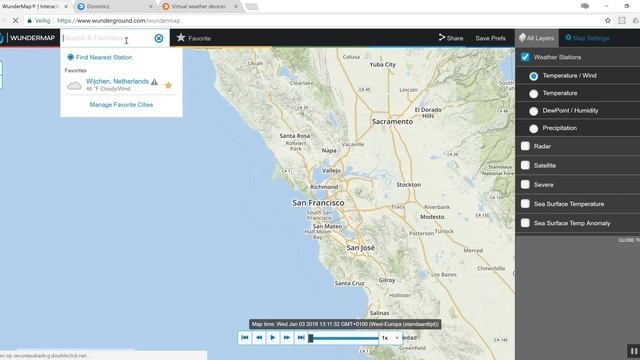The image size is (640, 360).
Task: Click Manage Favorite Cities link
Action: (x=121, y=104)
